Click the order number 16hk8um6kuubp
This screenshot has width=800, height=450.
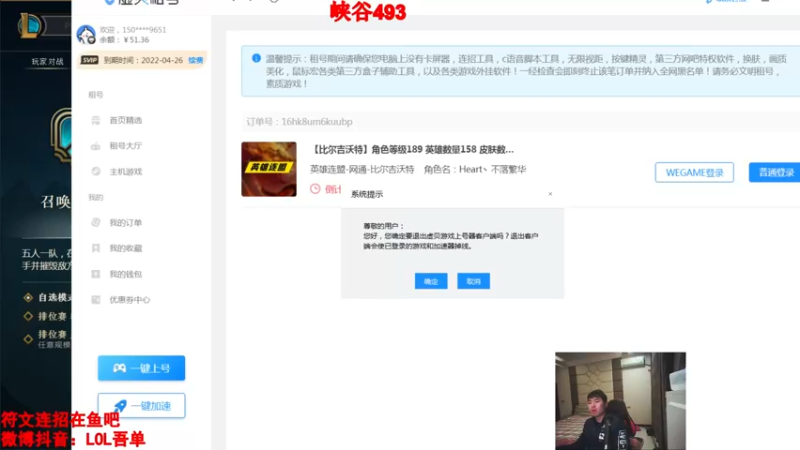[317, 122]
